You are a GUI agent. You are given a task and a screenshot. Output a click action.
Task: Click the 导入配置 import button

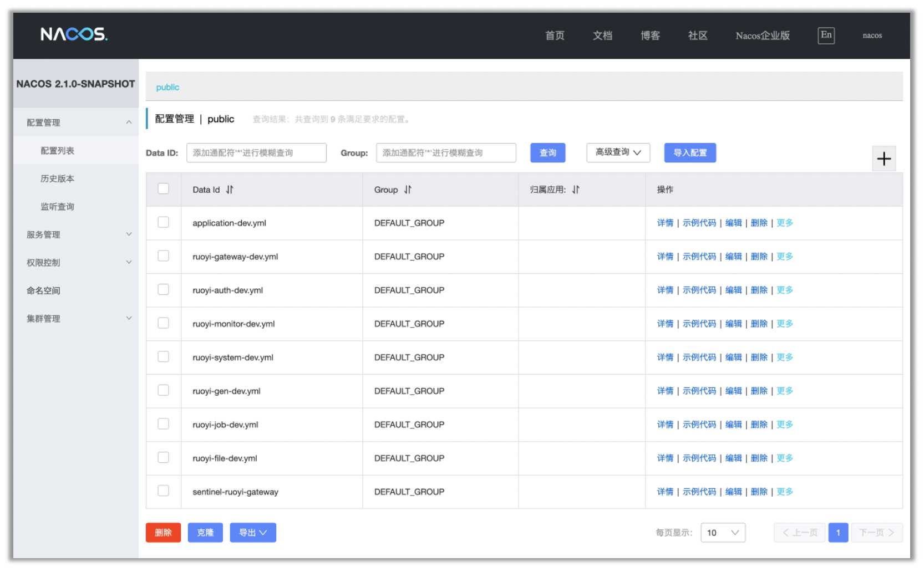[690, 152]
